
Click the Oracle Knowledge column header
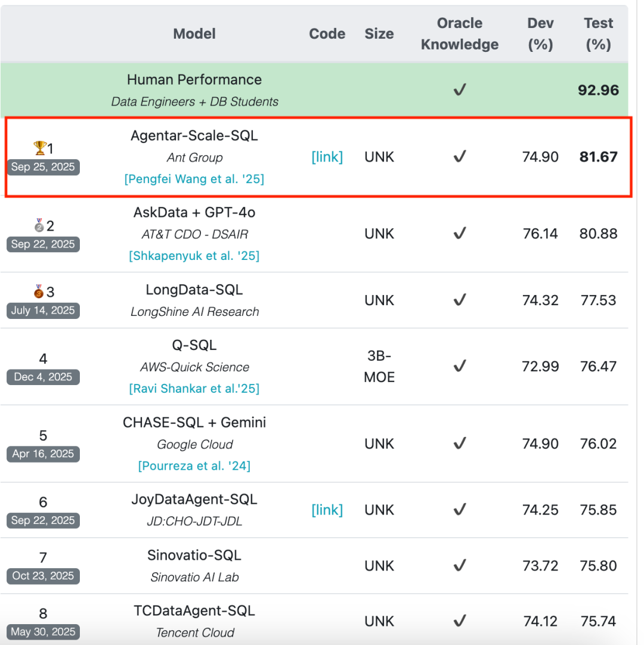[460, 33]
